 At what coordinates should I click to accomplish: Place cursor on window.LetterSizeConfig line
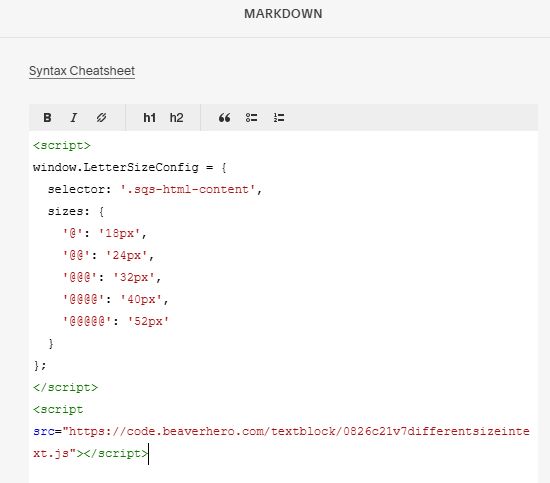tap(129, 167)
